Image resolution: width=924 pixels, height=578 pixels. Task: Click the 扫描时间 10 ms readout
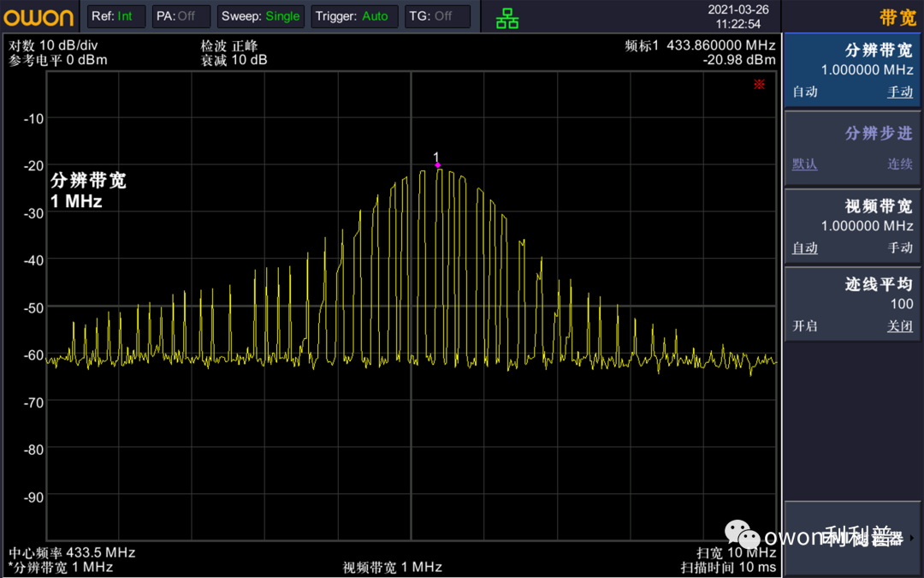coord(728,568)
